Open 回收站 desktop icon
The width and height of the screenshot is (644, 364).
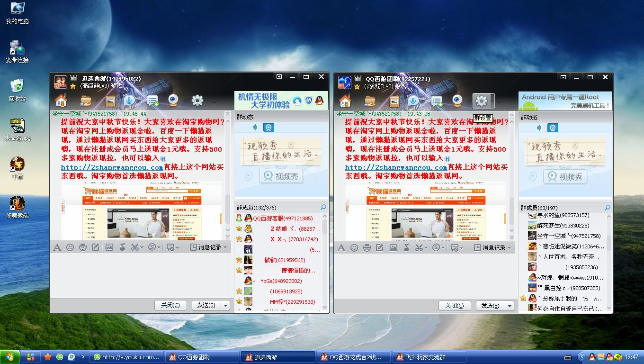(x=17, y=90)
